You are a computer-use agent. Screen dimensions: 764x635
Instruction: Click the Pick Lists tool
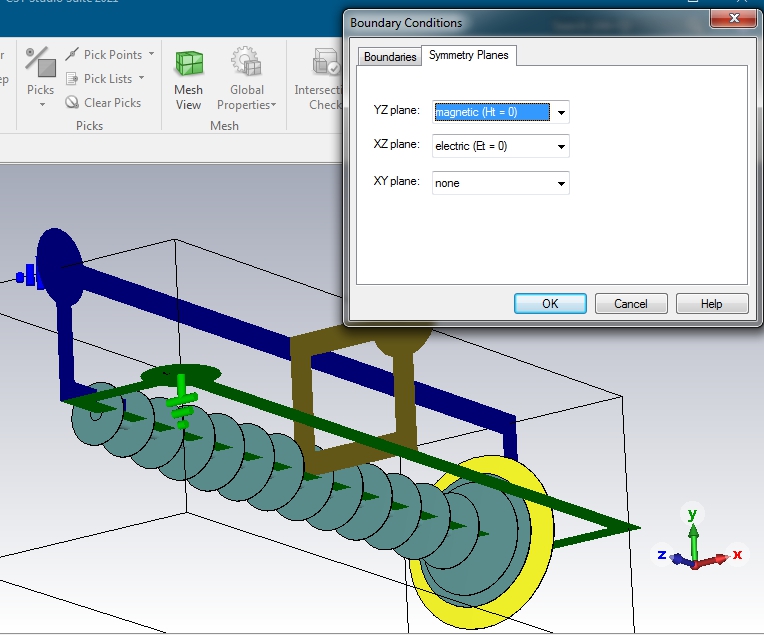[99, 78]
